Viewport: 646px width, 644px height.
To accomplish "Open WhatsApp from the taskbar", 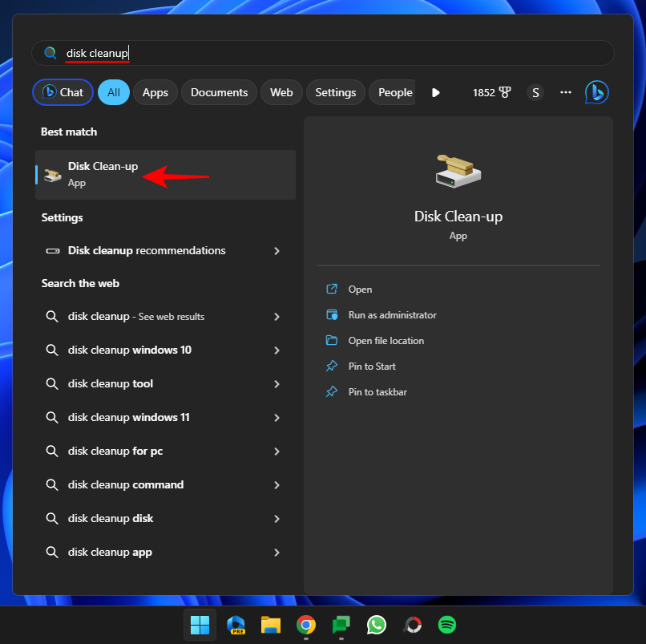I will (376, 625).
